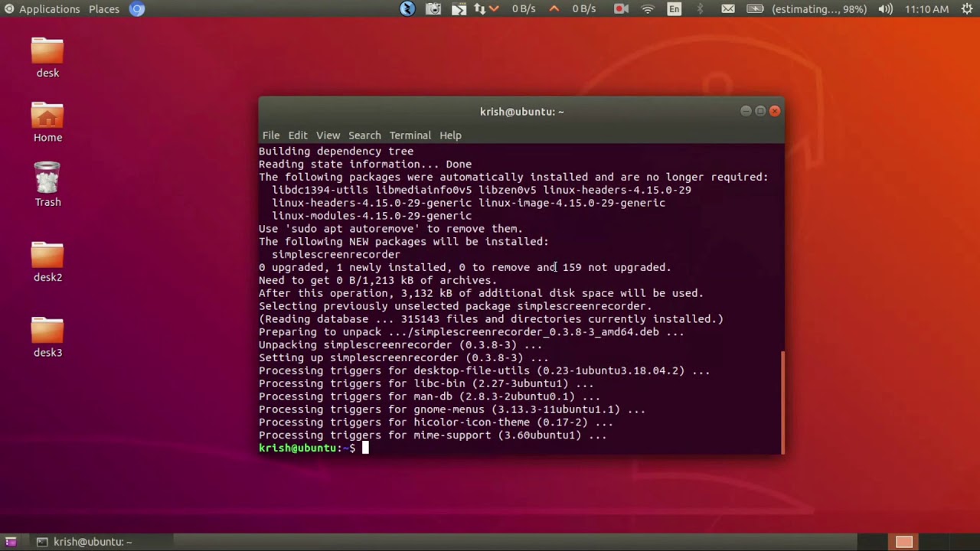Click 'Processing triggers for man-db' line

tap(430, 397)
